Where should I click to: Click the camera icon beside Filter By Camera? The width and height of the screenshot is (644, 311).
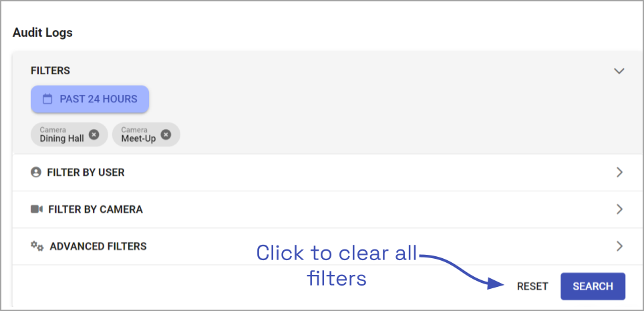point(37,209)
